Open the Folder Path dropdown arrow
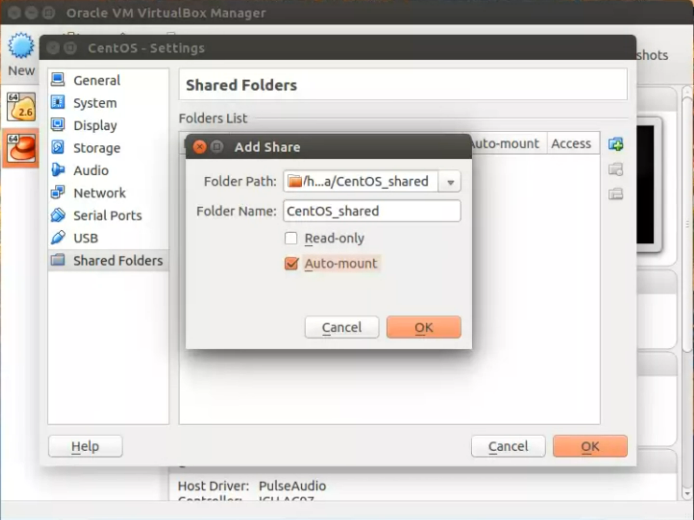 (450, 182)
